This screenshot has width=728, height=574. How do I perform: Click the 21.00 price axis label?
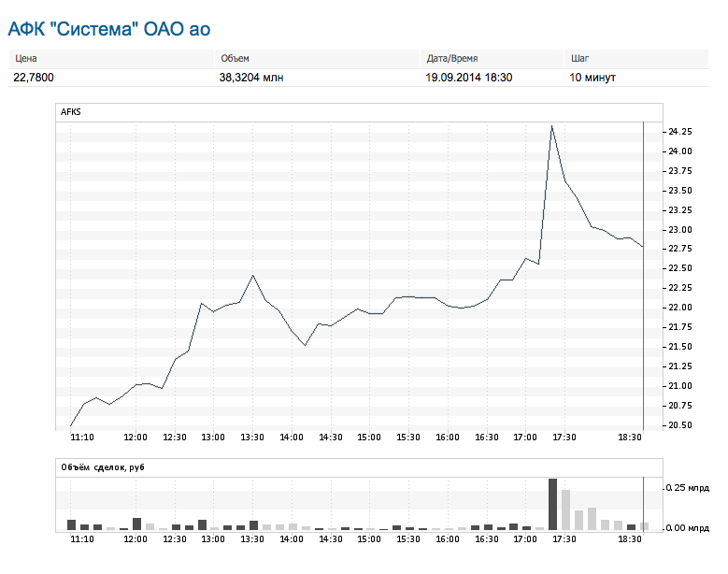(x=679, y=385)
